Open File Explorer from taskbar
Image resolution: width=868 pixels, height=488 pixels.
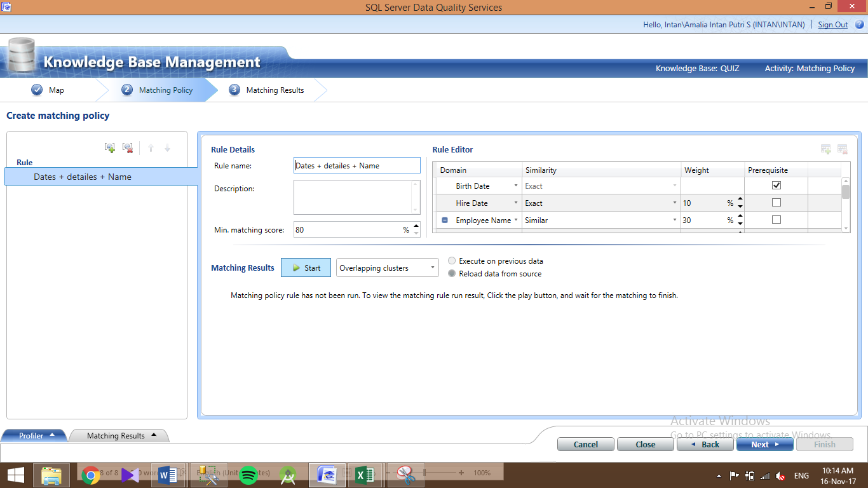click(x=51, y=474)
